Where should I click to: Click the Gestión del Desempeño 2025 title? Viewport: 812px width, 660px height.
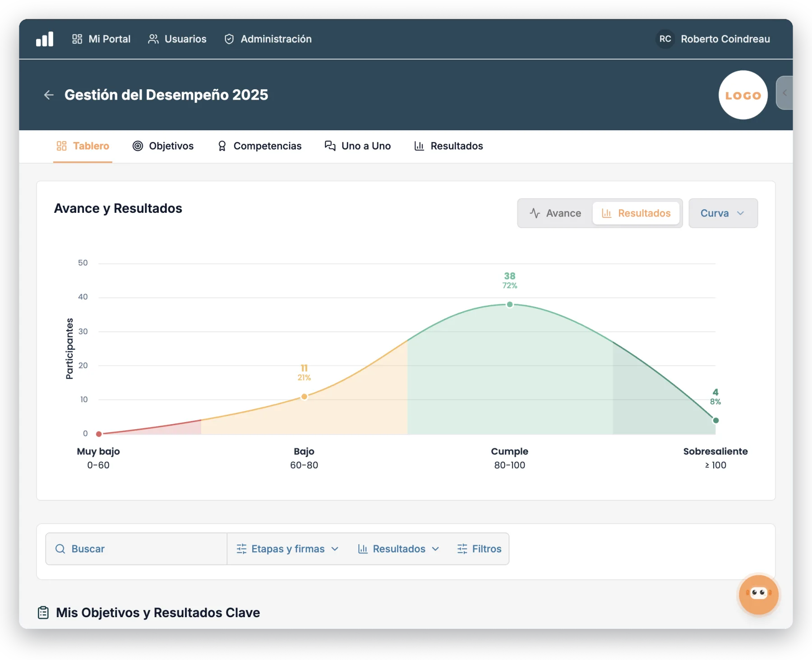coord(166,95)
